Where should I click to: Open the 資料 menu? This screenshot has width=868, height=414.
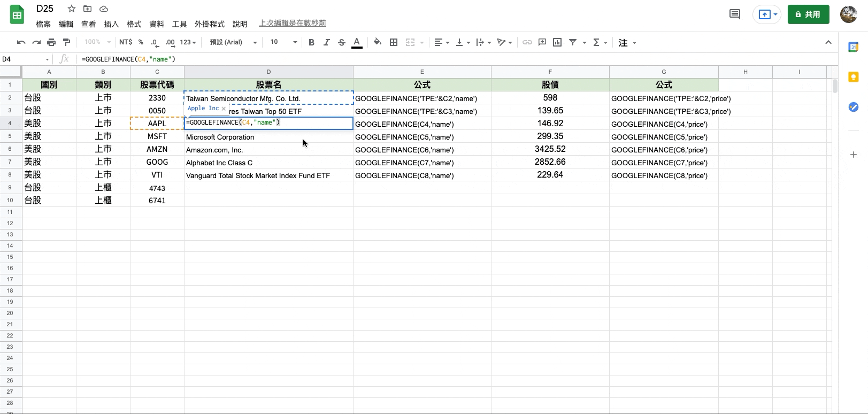pos(157,24)
